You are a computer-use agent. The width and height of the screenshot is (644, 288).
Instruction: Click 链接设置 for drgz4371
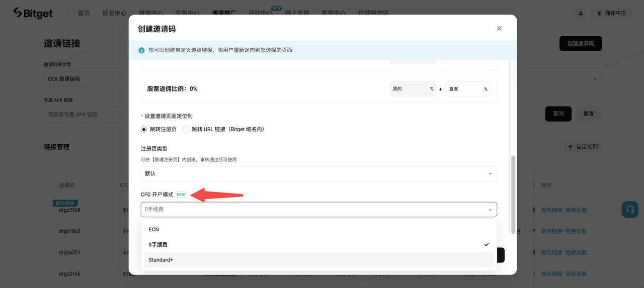(576, 253)
